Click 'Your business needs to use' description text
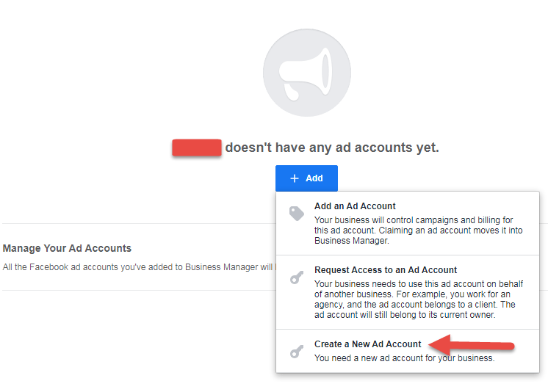The width and height of the screenshot is (548, 392). 419,299
